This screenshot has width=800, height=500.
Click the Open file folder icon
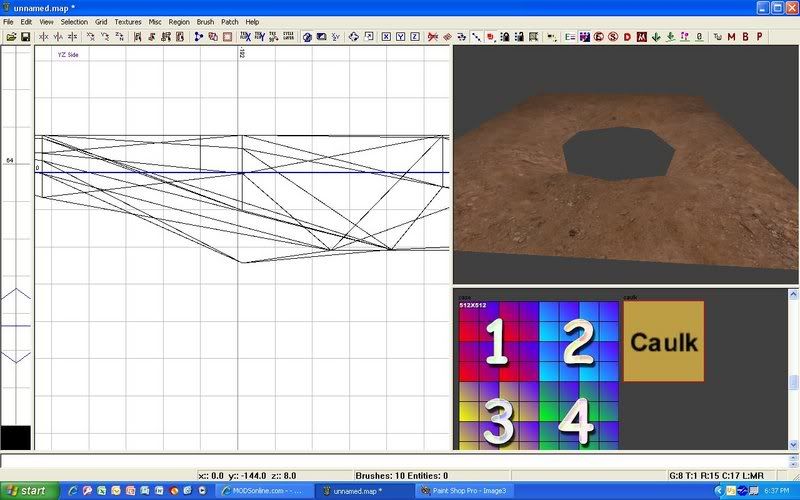[11, 37]
